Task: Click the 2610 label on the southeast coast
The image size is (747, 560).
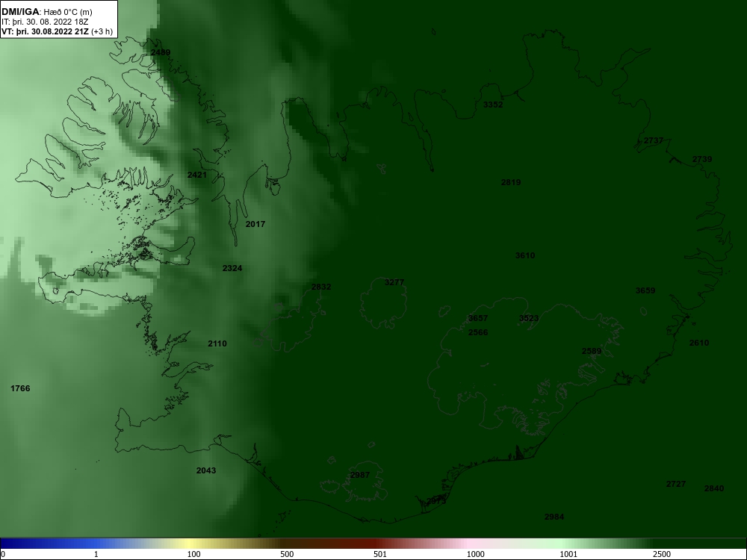Action: (x=699, y=343)
